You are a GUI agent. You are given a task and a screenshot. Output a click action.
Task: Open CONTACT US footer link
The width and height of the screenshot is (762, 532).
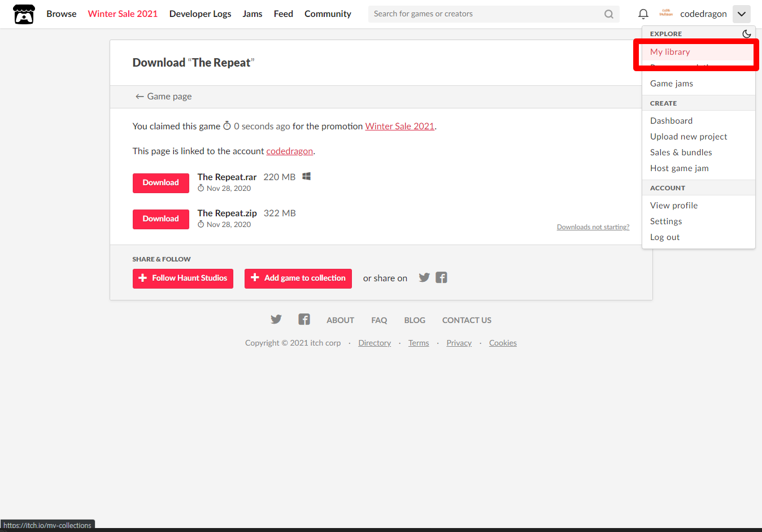tap(467, 320)
